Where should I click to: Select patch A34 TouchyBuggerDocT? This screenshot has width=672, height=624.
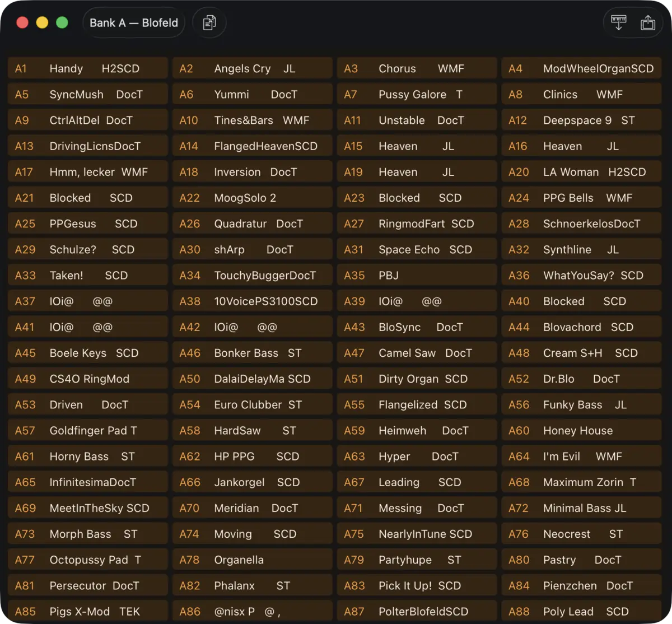pos(253,275)
